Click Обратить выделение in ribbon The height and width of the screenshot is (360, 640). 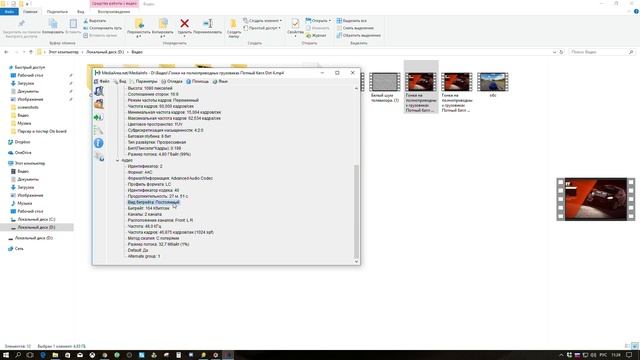tap(359, 36)
